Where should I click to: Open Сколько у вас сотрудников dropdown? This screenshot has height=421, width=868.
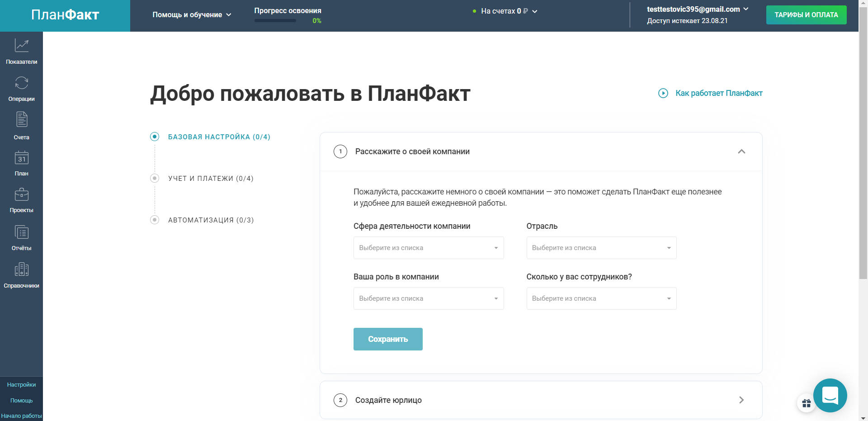coord(601,298)
